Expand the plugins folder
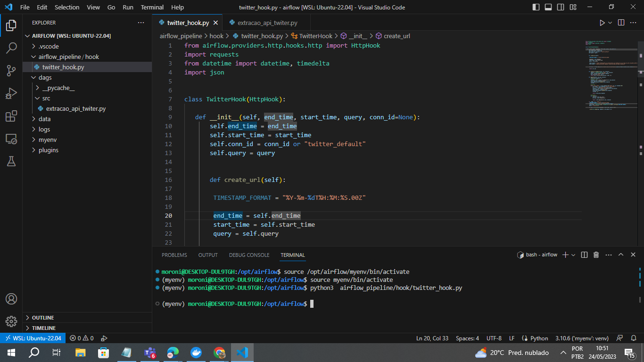644x362 pixels. coord(87,150)
